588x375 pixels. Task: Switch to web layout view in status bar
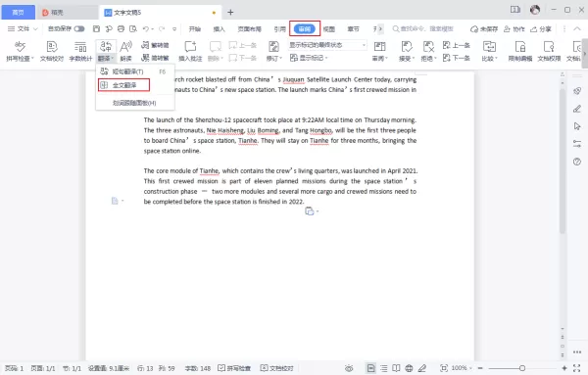409,368
